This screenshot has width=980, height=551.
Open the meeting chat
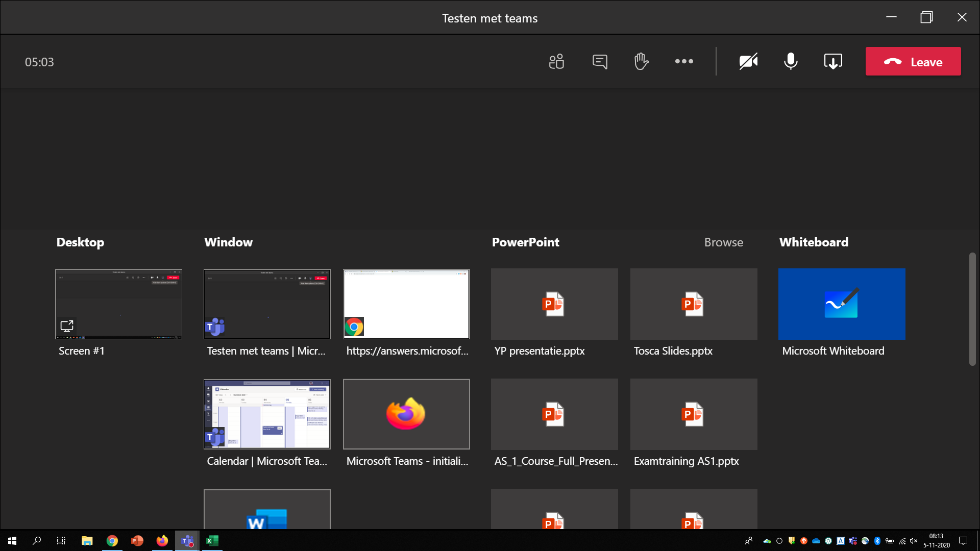coord(600,62)
